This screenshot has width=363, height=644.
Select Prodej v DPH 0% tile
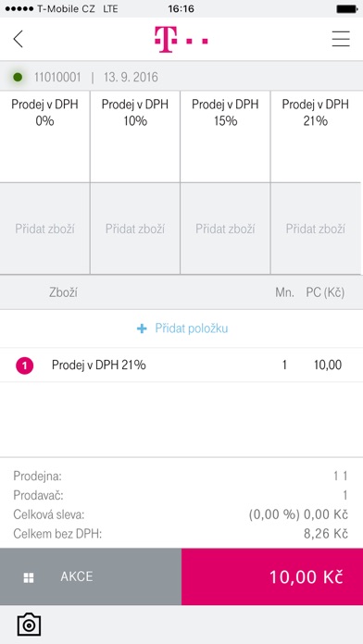pos(44,136)
